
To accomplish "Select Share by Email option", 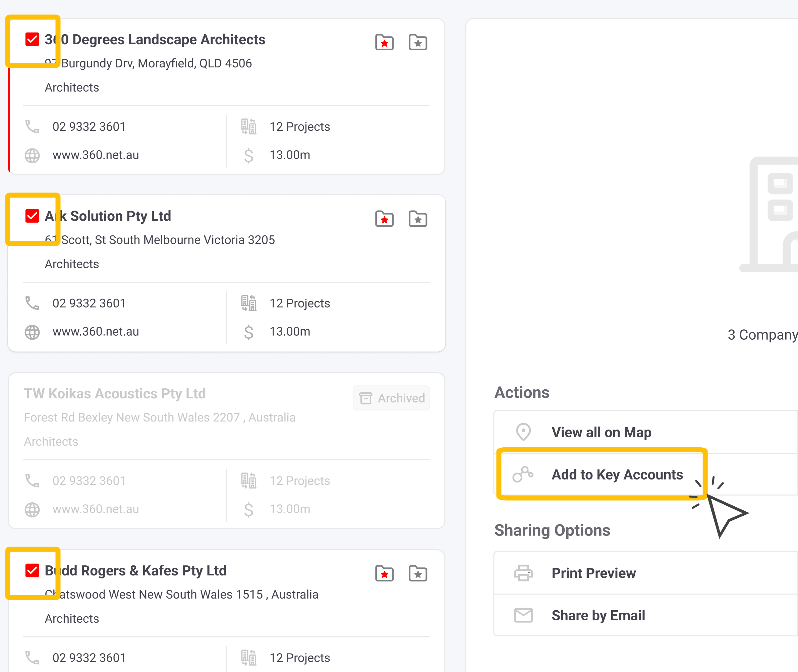I will [598, 615].
